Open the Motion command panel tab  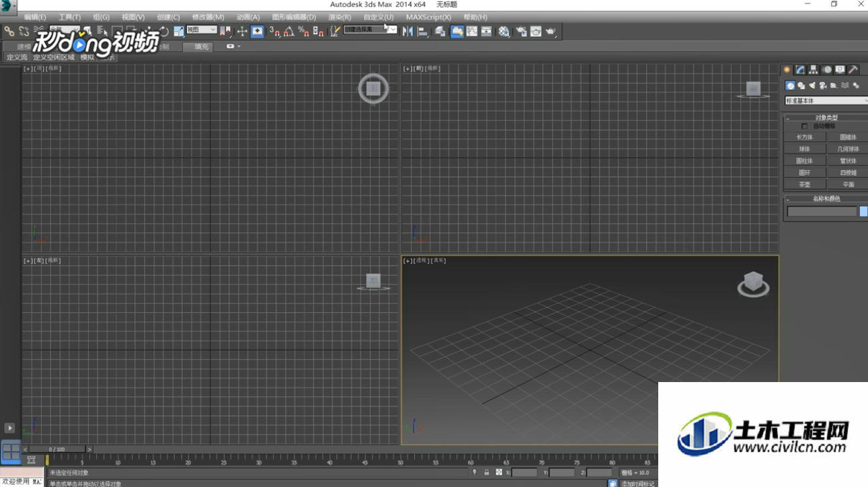pos(827,69)
